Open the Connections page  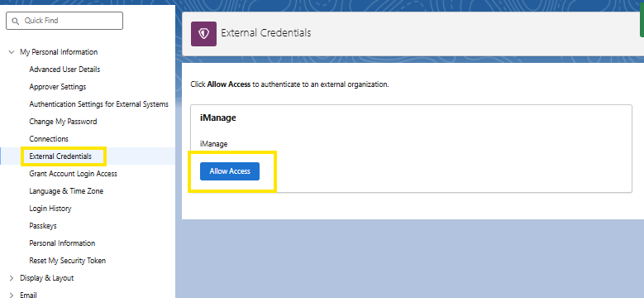coord(49,139)
